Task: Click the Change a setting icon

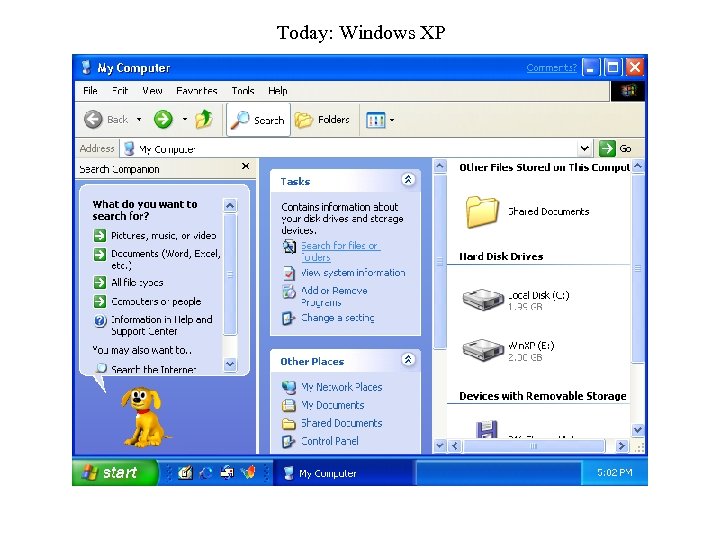Action: tap(288, 318)
